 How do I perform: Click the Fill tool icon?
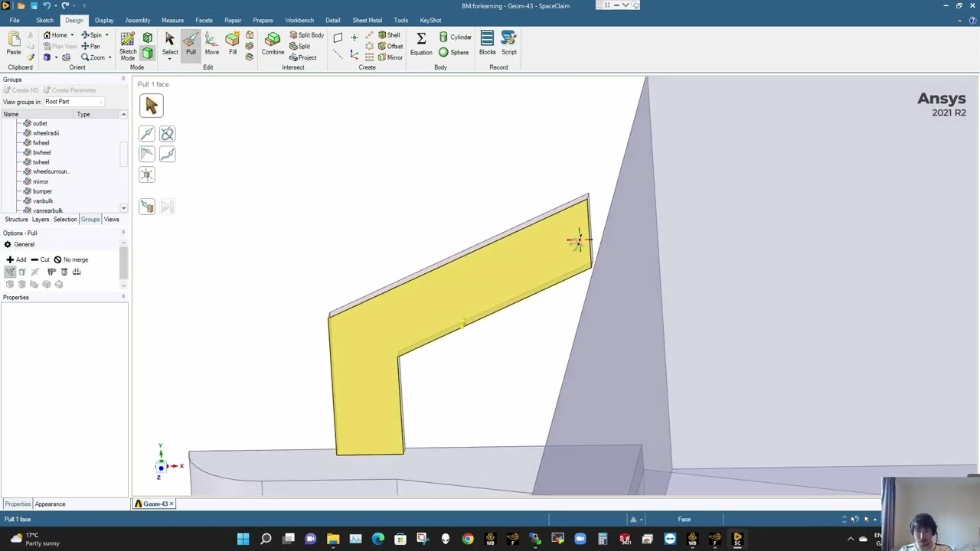pyautogui.click(x=233, y=44)
